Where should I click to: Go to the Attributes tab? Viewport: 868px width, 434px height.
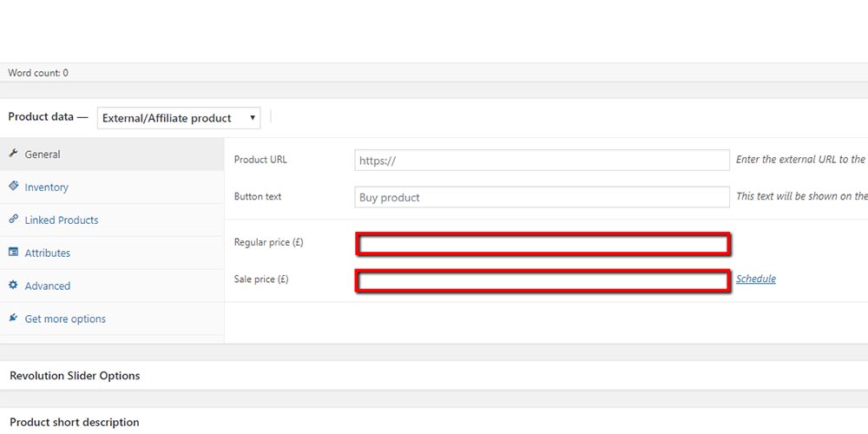(x=112, y=253)
